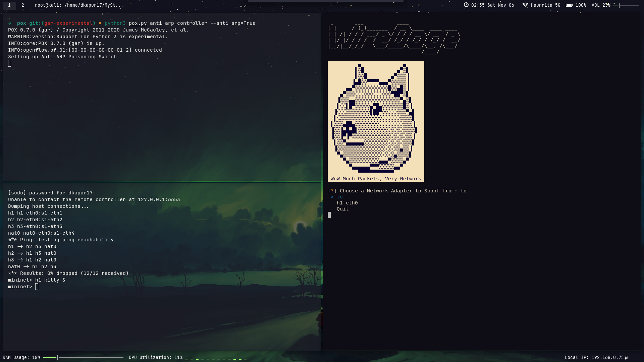Click 'gar-experimental' git branch in prompt
This screenshot has width=644, height=362.
coord(68,23)
